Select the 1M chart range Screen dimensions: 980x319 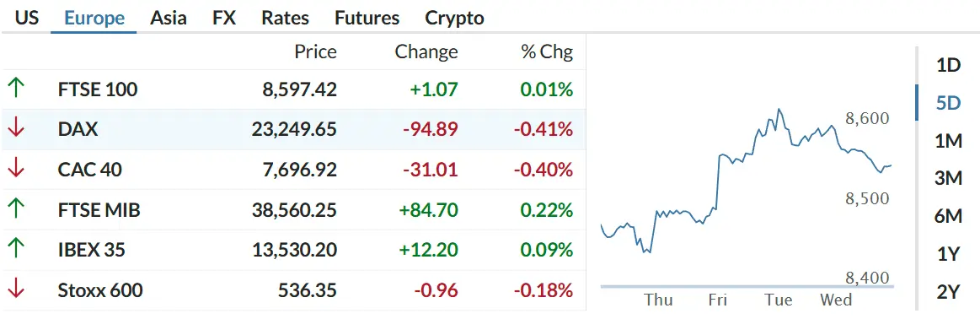coord(948,142)
